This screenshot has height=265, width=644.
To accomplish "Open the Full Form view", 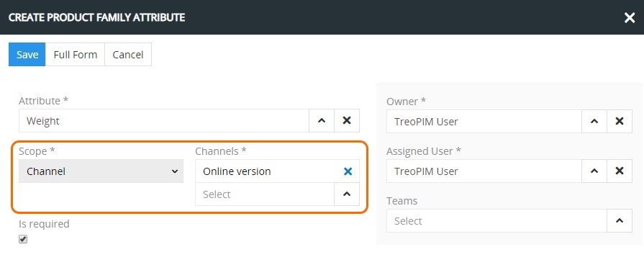I will (75, 54).
